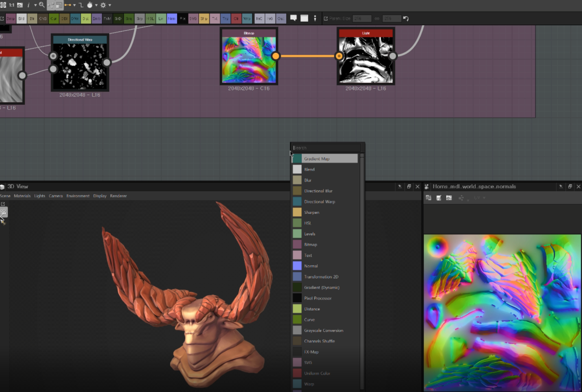Select the Output node shortcut icon
582x392 pixels.
point(281,18)
